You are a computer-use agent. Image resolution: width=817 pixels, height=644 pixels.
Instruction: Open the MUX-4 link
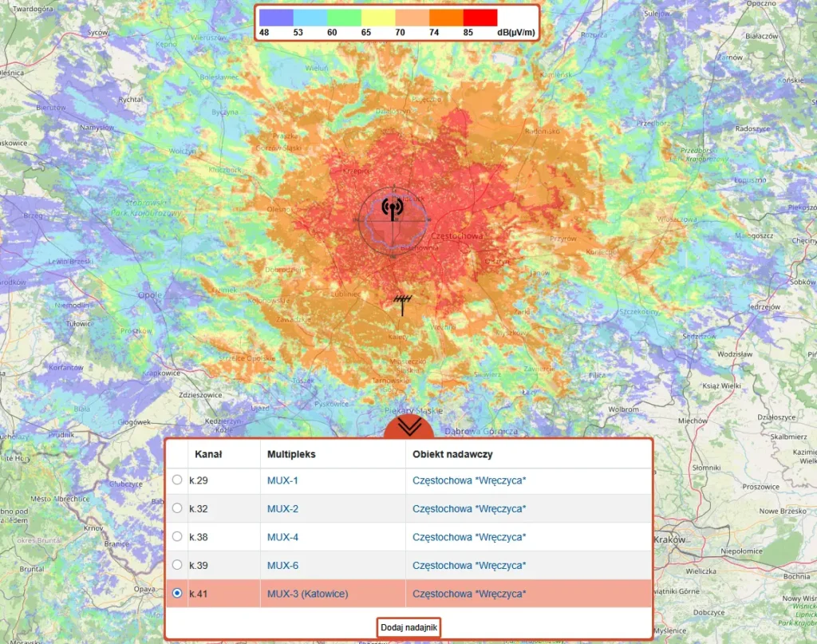[282, 537]
